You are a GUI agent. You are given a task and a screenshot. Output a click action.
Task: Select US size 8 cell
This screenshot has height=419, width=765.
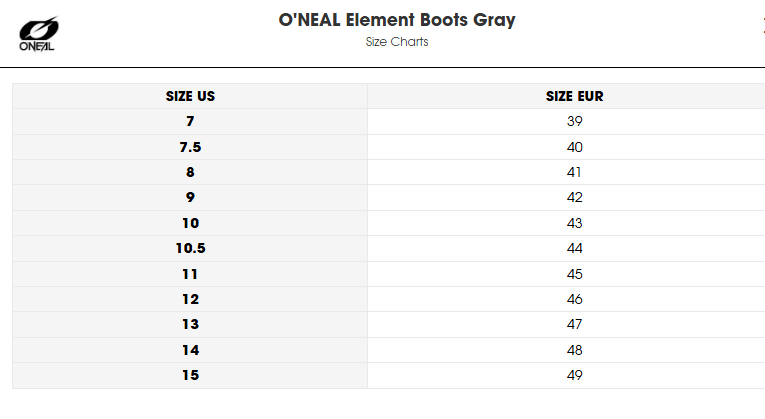[190, 172]
